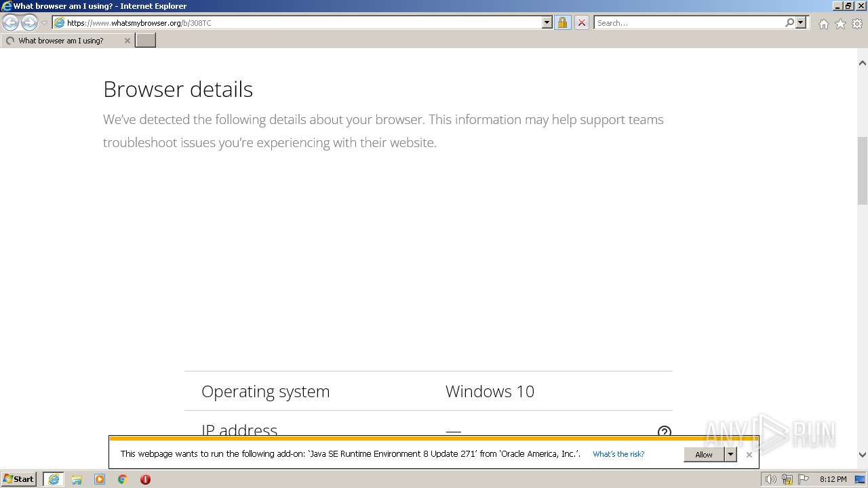
Task: Expand the Allow button options arrow
Action: tap(730, 455)
